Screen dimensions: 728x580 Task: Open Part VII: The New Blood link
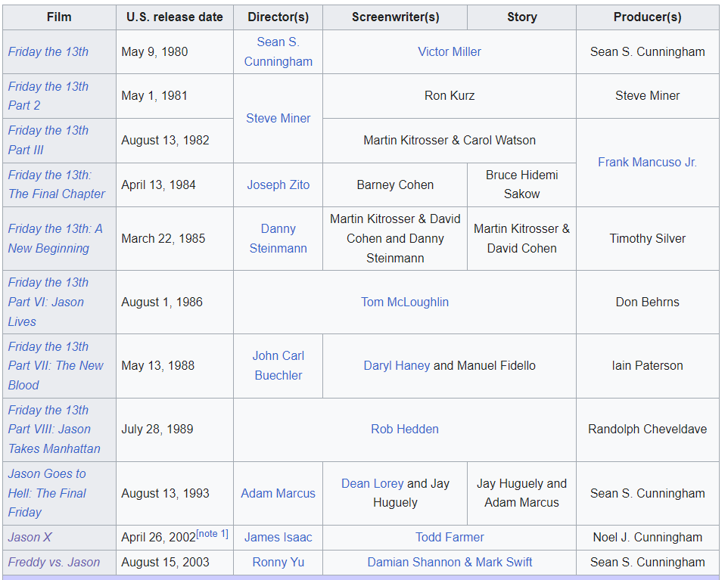(56, 366)
